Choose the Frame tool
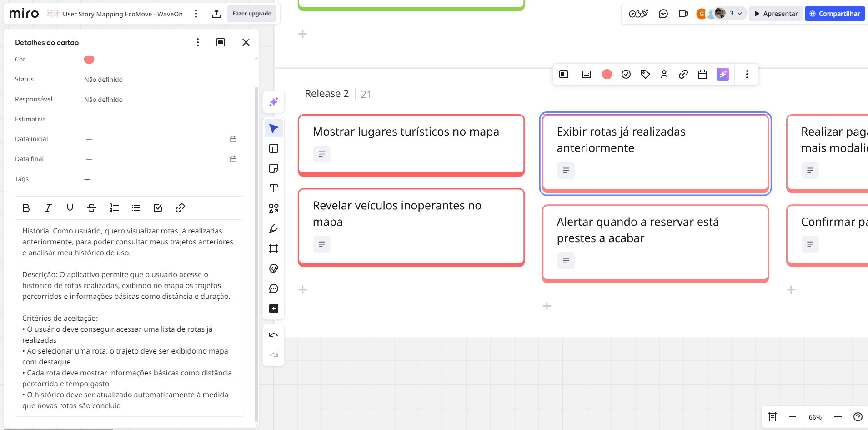The height and width of the screenshot is (430, 868). coord(274,249)
